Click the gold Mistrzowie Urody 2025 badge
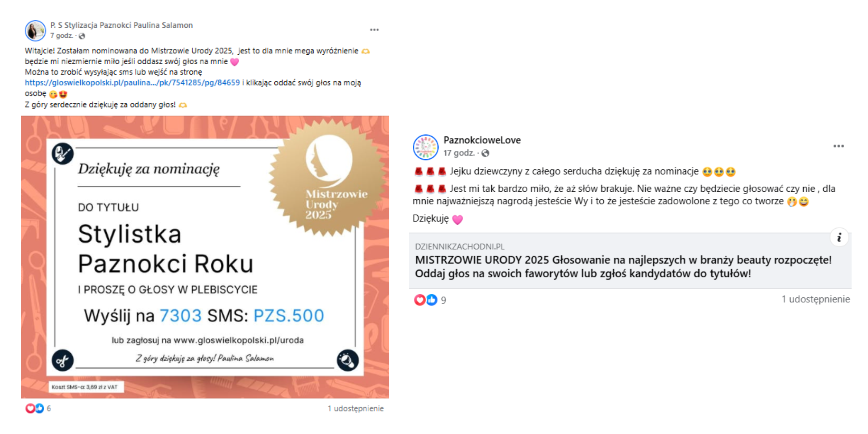This screenshot has width=868, height=434. point(329,178)
